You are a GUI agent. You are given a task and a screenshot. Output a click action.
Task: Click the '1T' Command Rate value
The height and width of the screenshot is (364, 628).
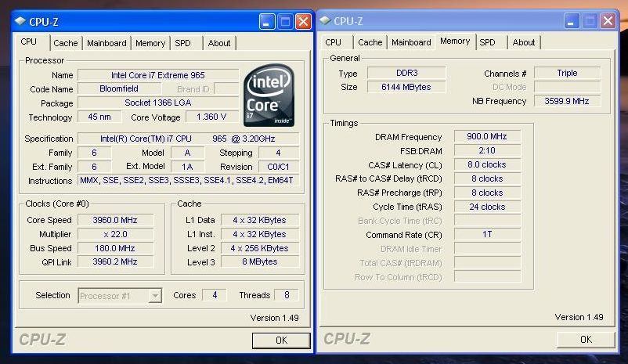(x=487, y=234)
